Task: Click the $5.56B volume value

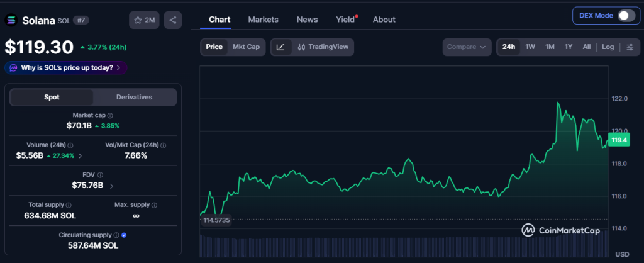Action: 30,156
